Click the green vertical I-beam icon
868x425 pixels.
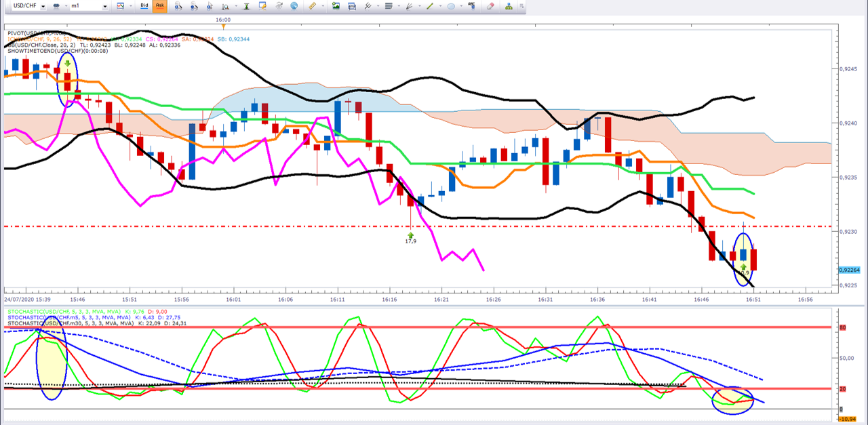pyautogui.click(x=246, y=6)
